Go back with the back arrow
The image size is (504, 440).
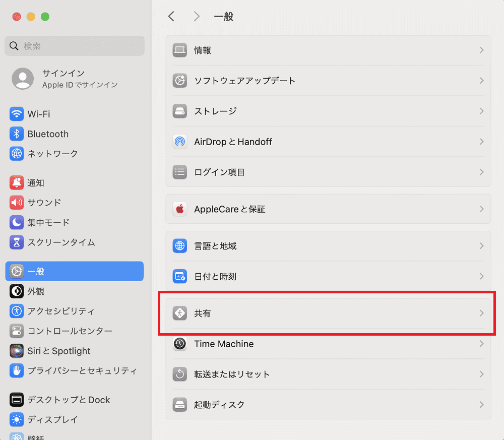pos(171,17)
